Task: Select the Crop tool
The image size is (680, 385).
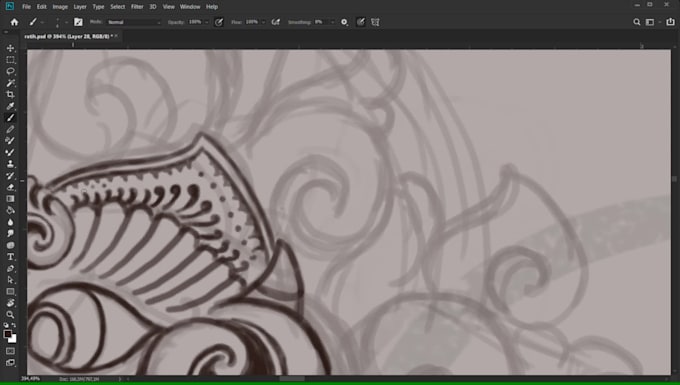Action: point(10,95)
